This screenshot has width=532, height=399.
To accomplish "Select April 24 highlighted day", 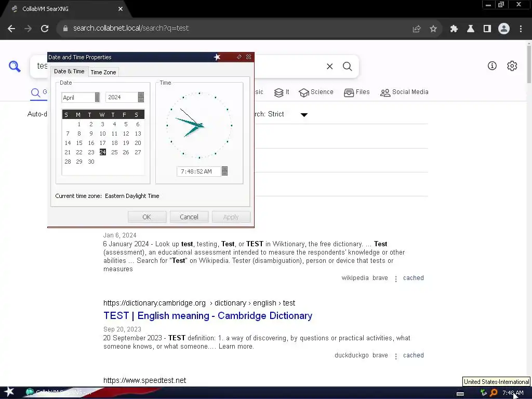I will point(103,152).
